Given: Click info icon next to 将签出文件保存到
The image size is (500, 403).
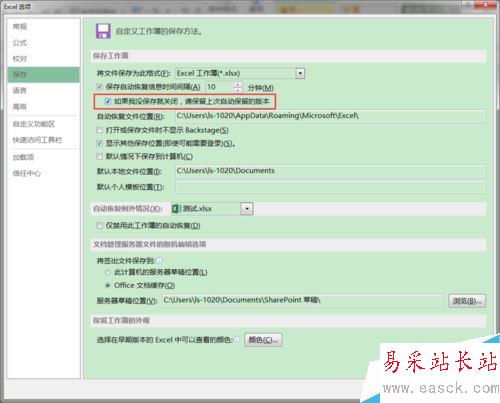Looking at the screenshot, I should click(x=159, y=260).
